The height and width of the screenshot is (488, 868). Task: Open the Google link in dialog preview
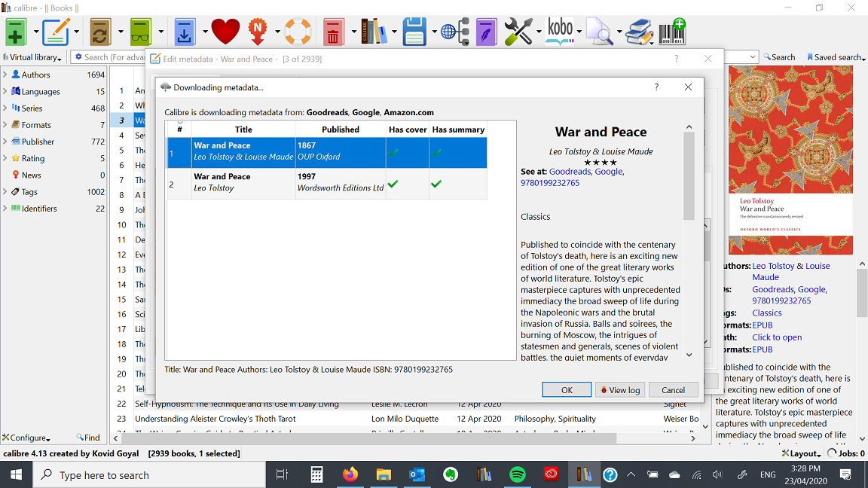(x=608, y=172)
